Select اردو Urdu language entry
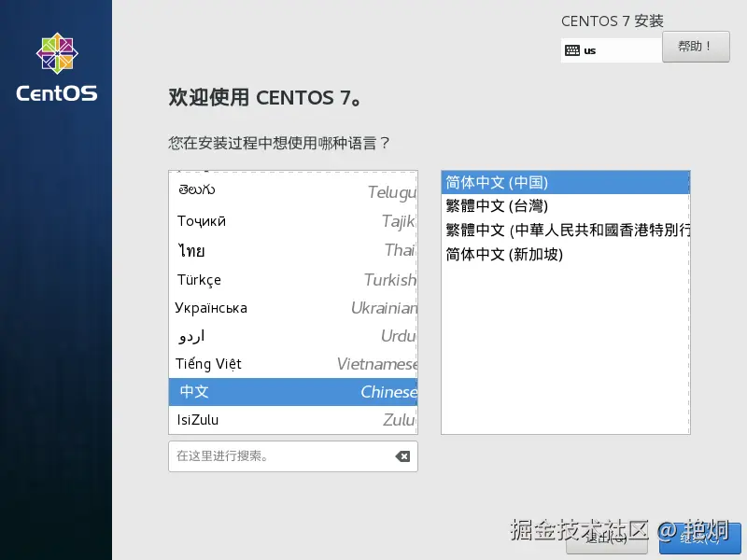This screenshot has width=747, height=560. [280, 335]
